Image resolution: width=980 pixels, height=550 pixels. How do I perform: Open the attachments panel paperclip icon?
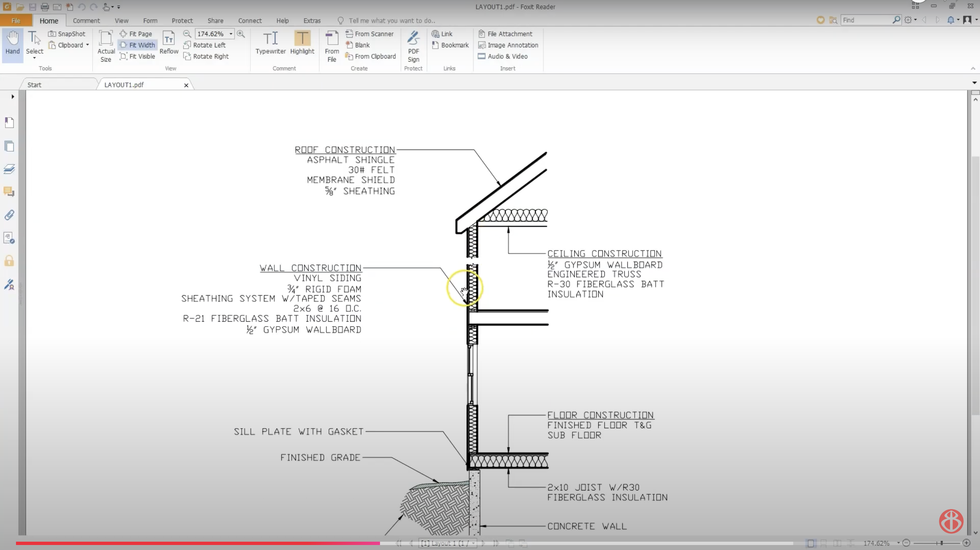coord(9,215)
